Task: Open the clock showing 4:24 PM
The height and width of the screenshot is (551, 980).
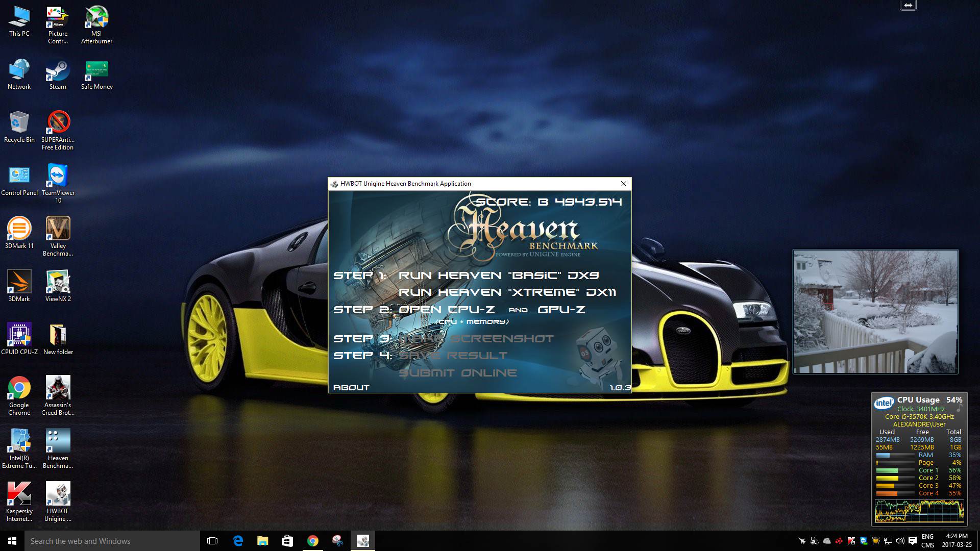Action: click(x=957, y=541)
